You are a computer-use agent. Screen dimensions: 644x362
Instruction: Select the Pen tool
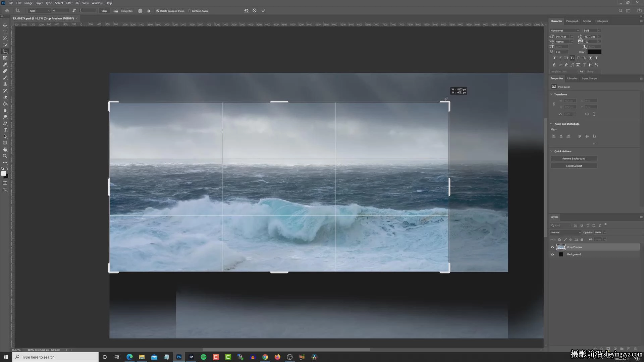coord(5,123)
